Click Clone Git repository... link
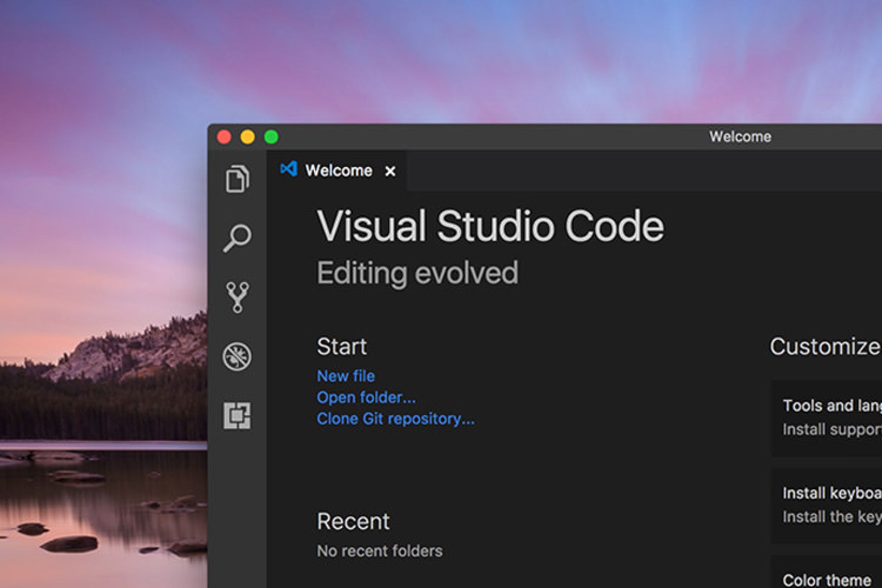This screenshot has width=882, height=588. coord(396,419)
